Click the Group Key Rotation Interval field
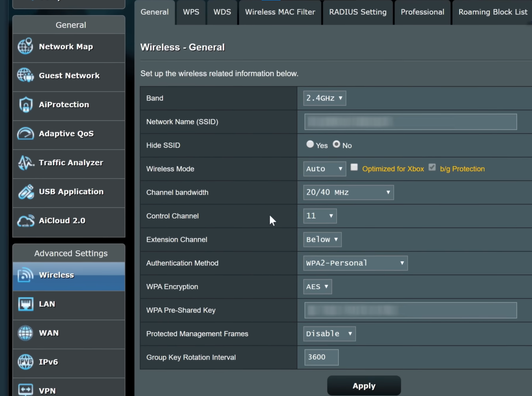Image resolution: width=532 pixels, height=396 pixels. [x=321, y=357]
